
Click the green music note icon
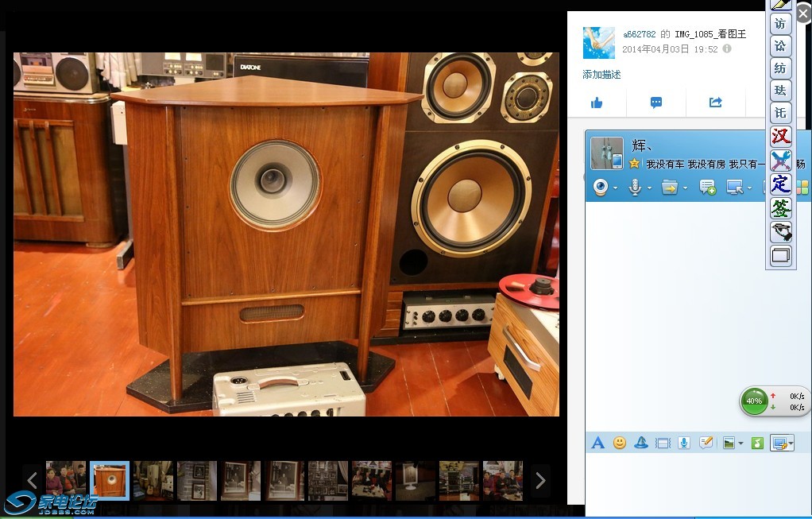(x=757, y=443)
